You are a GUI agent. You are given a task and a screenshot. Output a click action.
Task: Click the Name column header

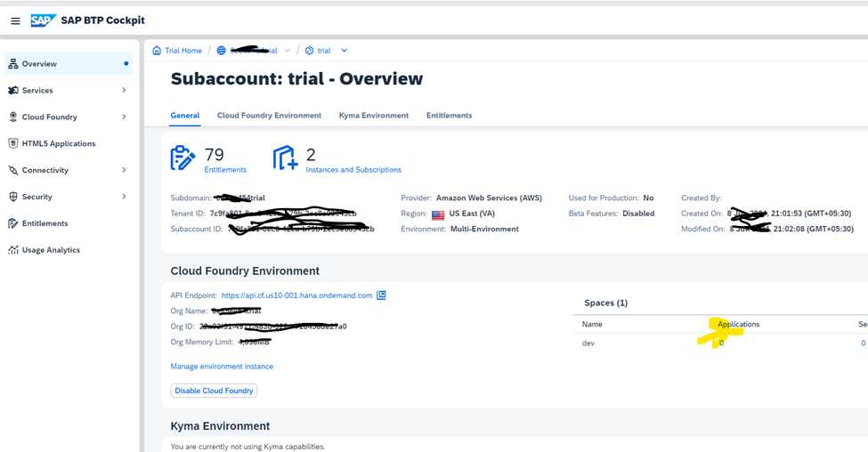(x=592, y=324)
